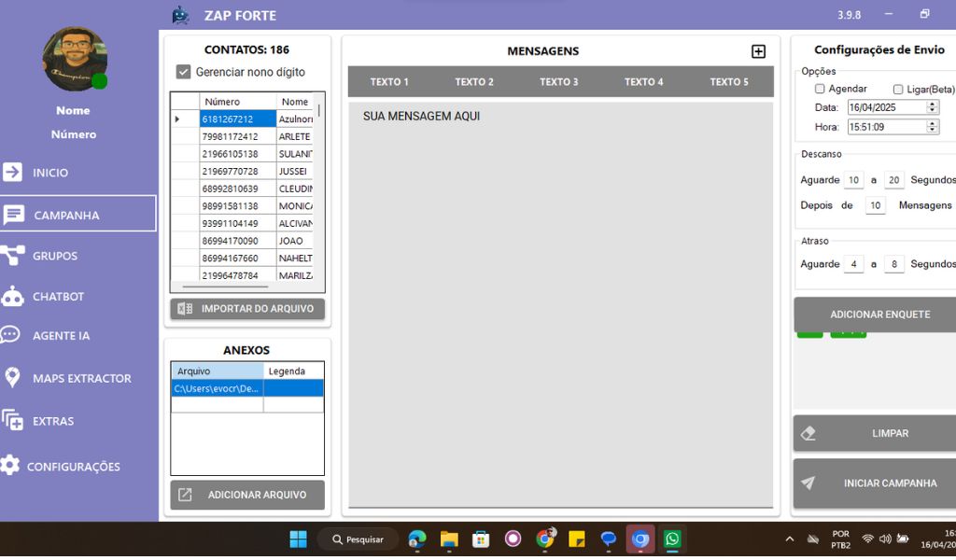Check the Ligar(Beta) option
This screenshot has width=956, height=560.
click(898, 90)
